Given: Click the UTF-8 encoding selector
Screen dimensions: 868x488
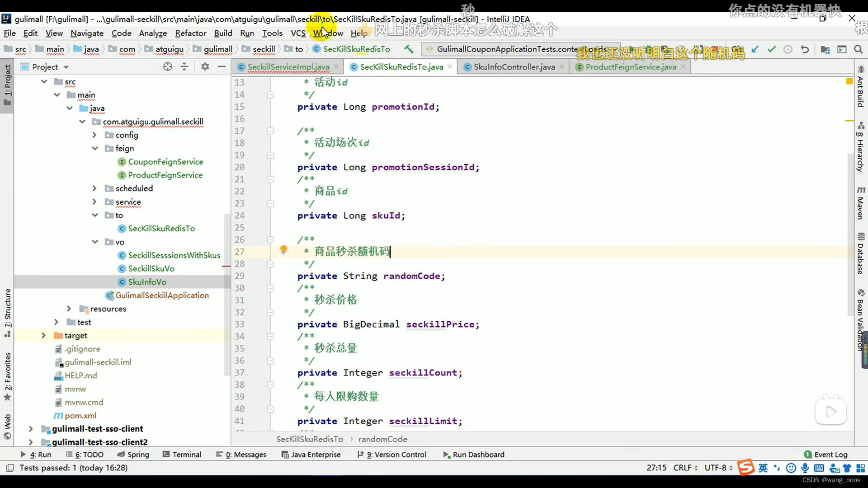Looking at the screenshot, I should coord(719,468).
